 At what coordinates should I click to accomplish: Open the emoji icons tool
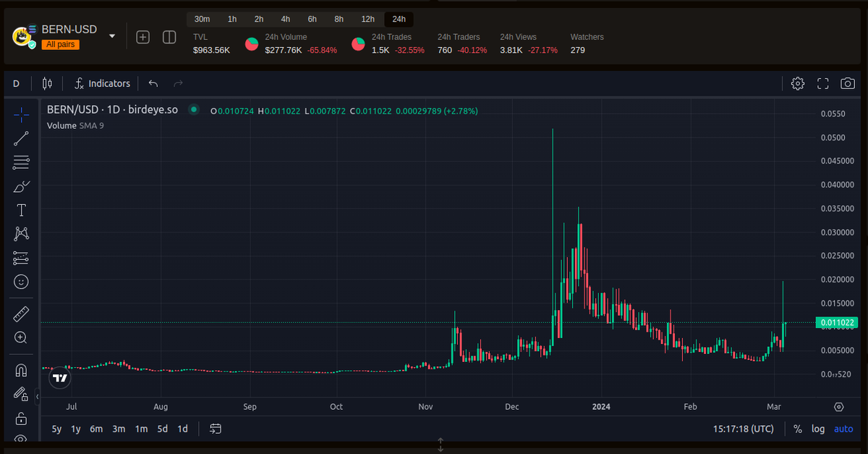pyautogui.click(x=22, y=281)
